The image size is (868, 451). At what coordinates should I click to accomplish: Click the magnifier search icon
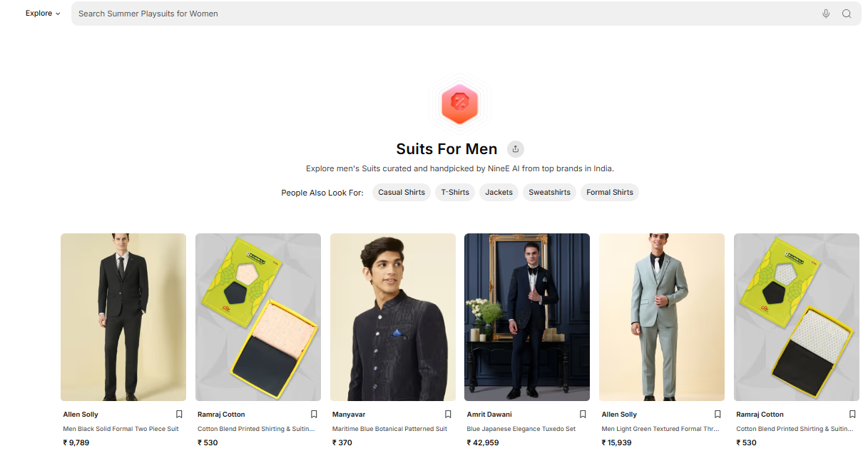click(847, 14)
